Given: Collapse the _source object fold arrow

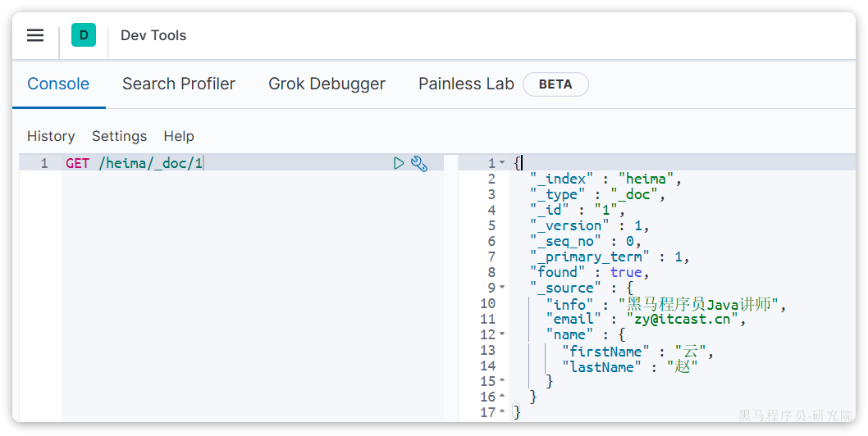Looking at the screenshot, I should [502, 288].
